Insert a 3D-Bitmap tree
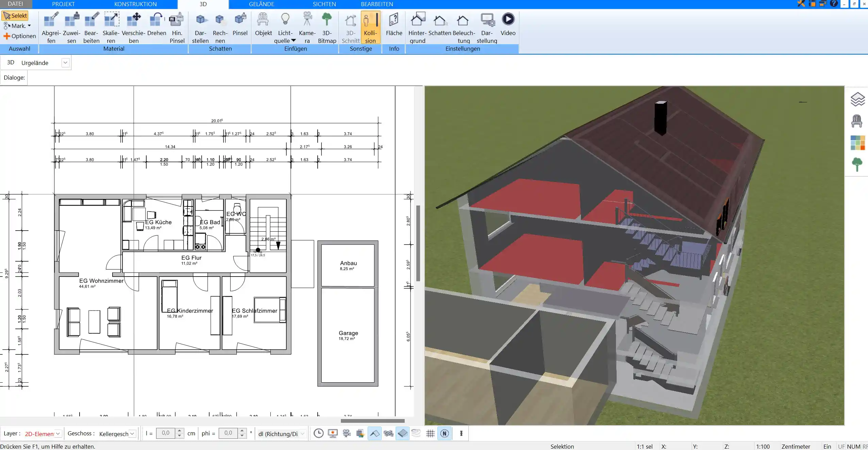This screenshot has width=868, height=450. (327, 28)
